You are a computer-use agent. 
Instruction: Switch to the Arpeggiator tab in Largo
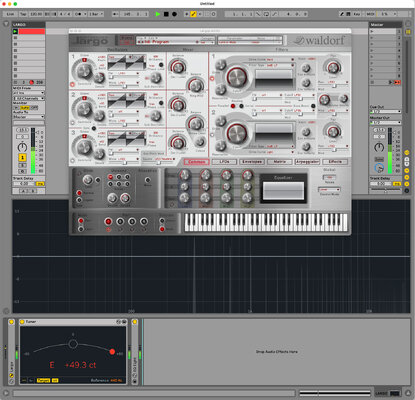click(307, 162)
